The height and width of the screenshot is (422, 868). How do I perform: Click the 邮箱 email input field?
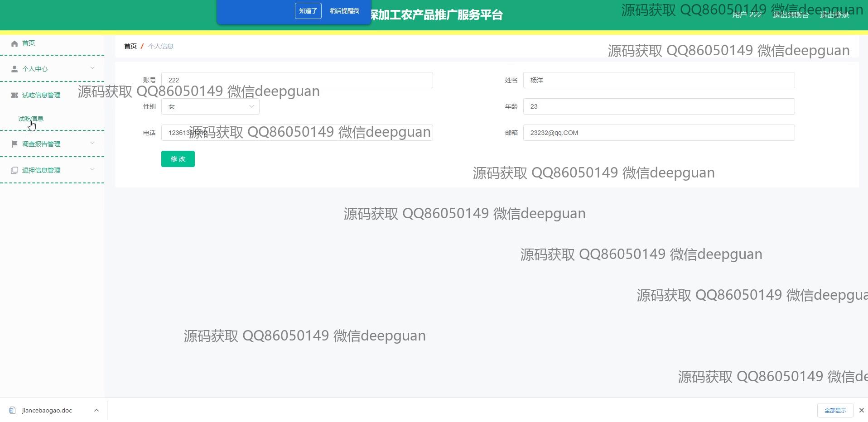(659, 133)
